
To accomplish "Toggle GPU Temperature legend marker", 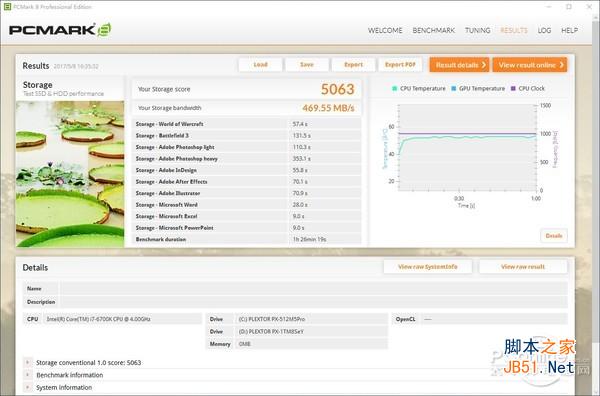I will tap(453, 88).
